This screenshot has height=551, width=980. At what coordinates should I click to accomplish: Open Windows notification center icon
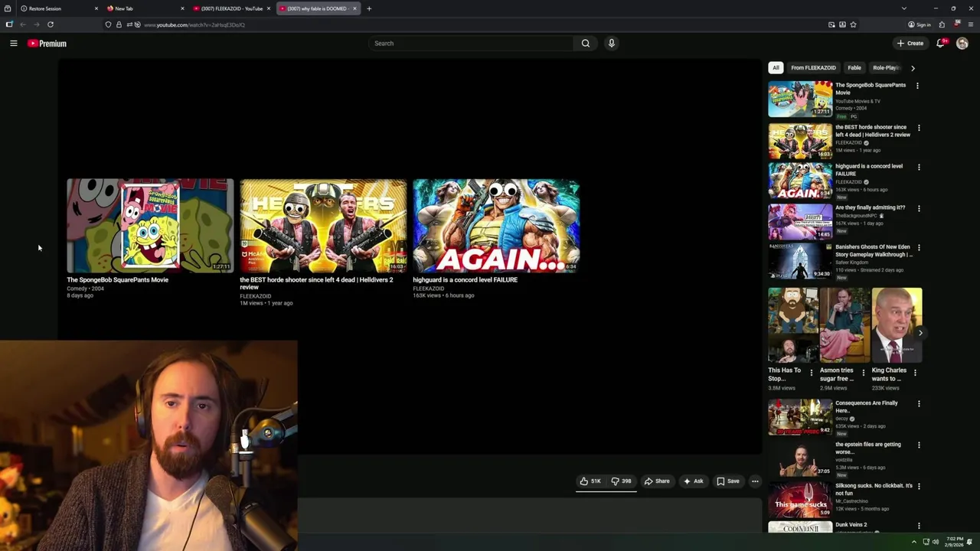click(x=969, y=542)
